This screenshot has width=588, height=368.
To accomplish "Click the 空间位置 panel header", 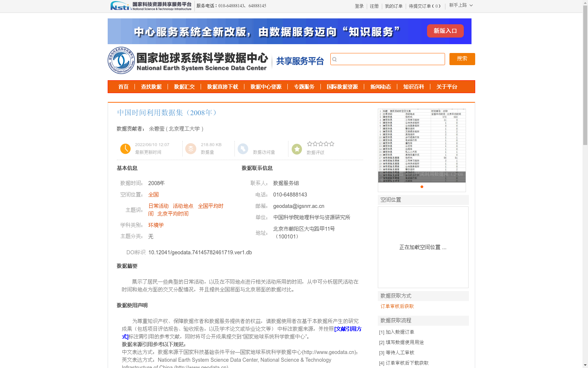I will coord(423,200).
